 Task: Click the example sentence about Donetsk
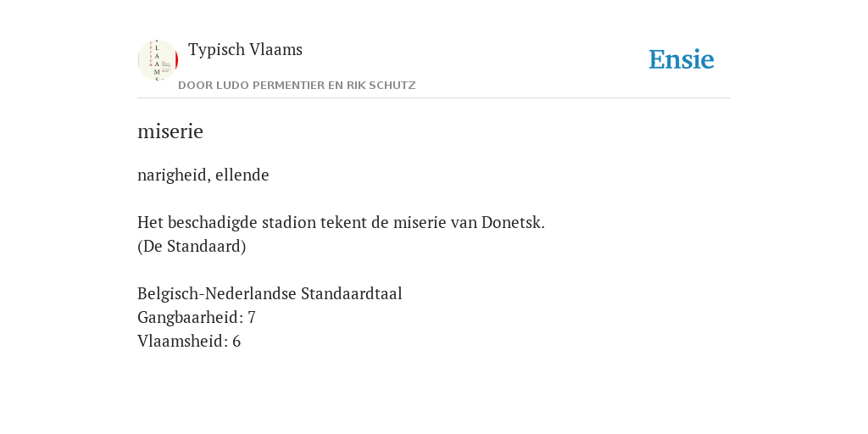[x=341, y=223]
